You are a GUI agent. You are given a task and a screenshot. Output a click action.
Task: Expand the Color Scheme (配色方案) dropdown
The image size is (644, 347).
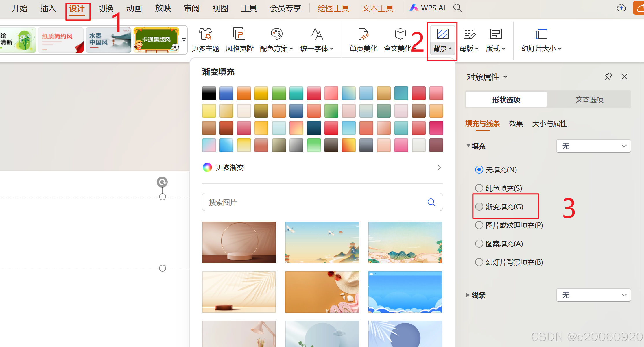[276, 49]
